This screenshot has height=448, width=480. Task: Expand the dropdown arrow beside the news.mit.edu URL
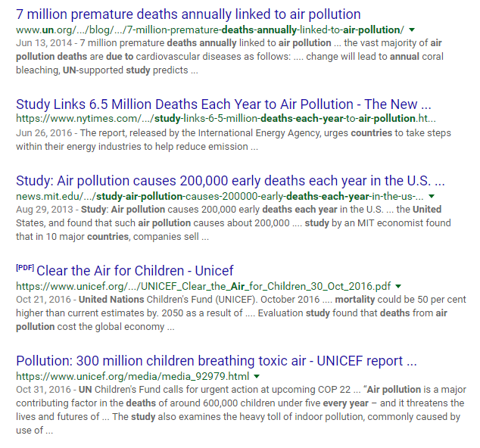click(x=431, y=196)
